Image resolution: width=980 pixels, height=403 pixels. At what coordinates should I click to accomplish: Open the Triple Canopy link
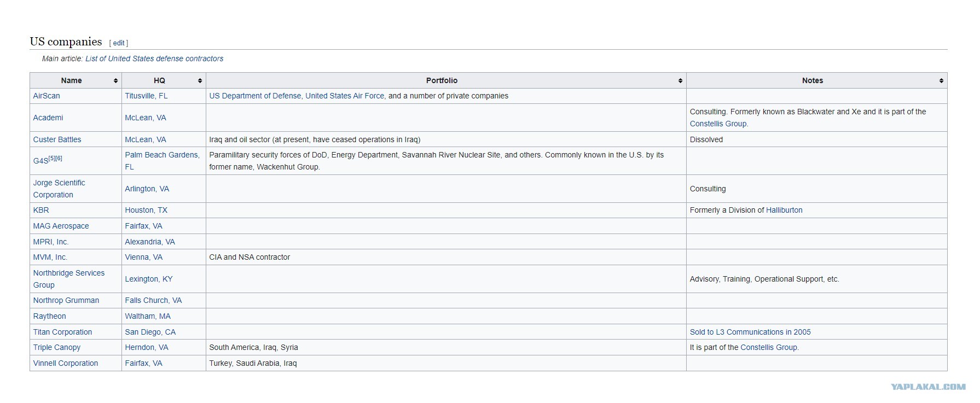57,347
